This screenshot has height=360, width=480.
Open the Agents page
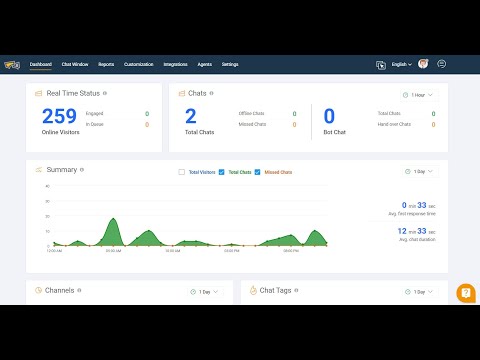coord(205,64)
